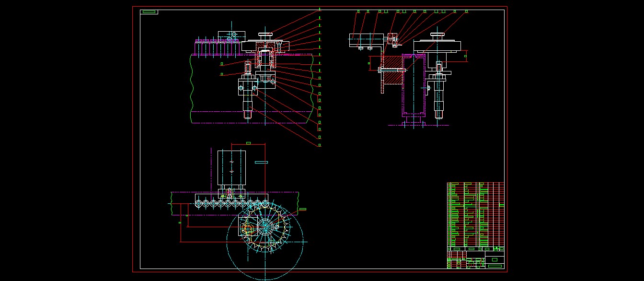The width and height of the screenshot is (644, 281).
Task: Select the mounting bracket with bolts in the side view
Action: click(x=368, y=41)
